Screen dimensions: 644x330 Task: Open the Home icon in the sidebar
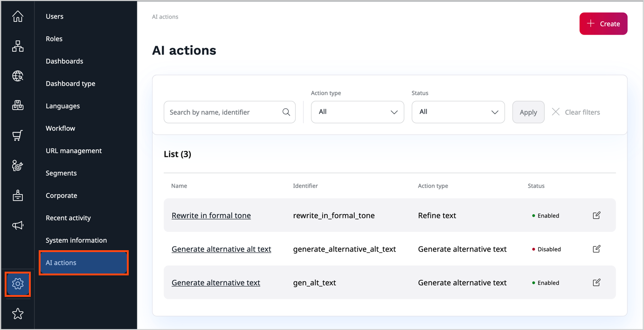[17, 16]
